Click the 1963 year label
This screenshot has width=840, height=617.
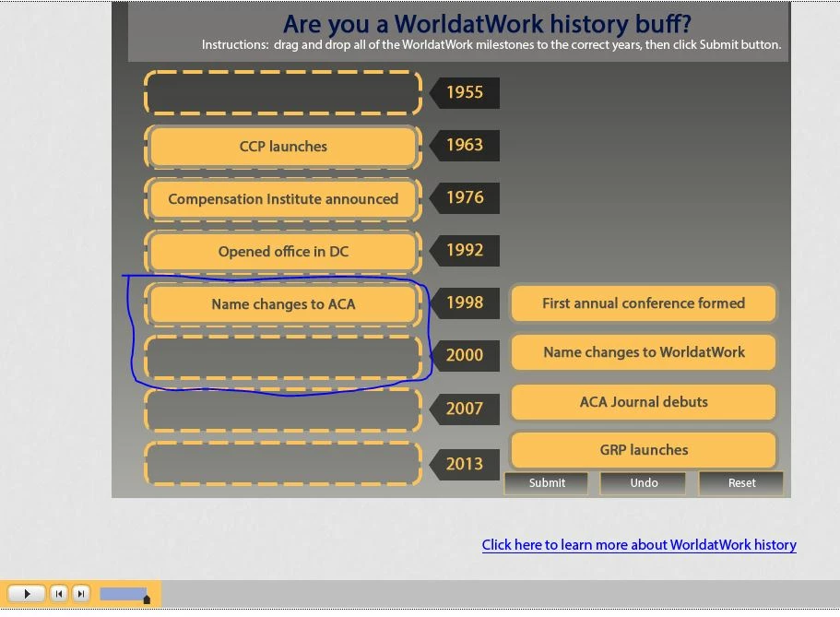465,145
